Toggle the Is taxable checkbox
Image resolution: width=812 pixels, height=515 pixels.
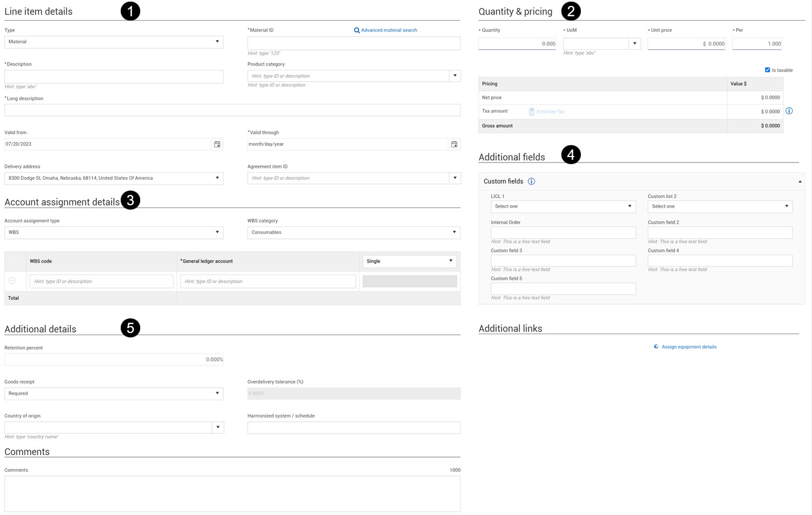768,70
